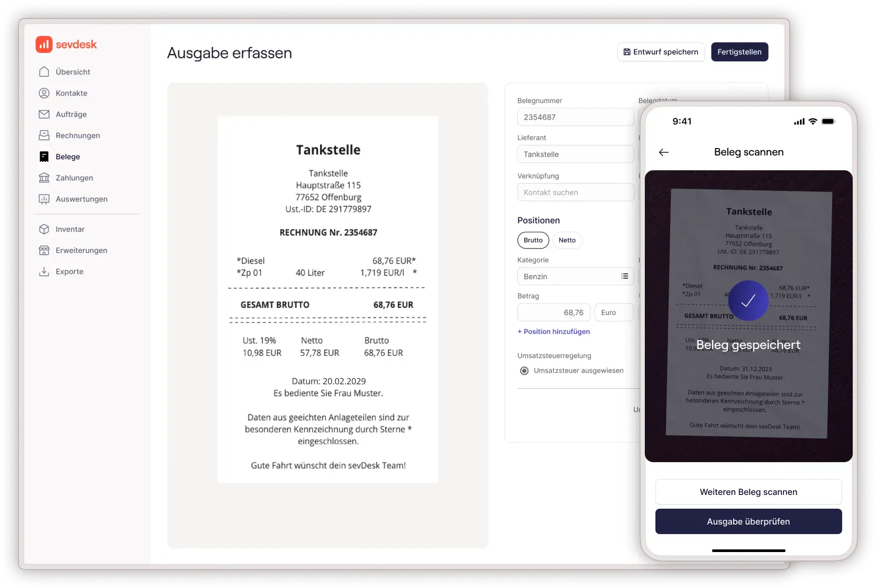Switch positions to Brutto
The height and width of the screenshot is (588, 876).
pos(533,240)
